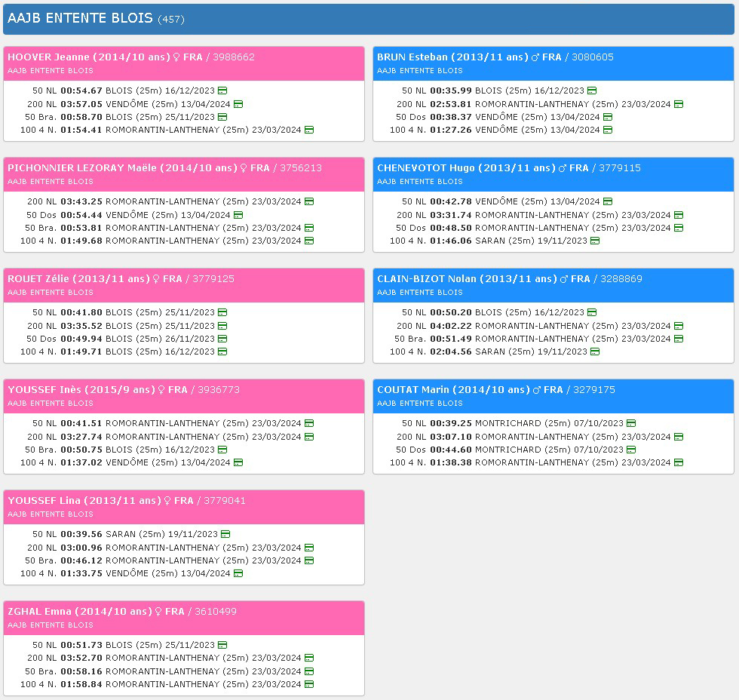Open result icon for Rouet Zélie 200 NL

(x=222, y=326)
